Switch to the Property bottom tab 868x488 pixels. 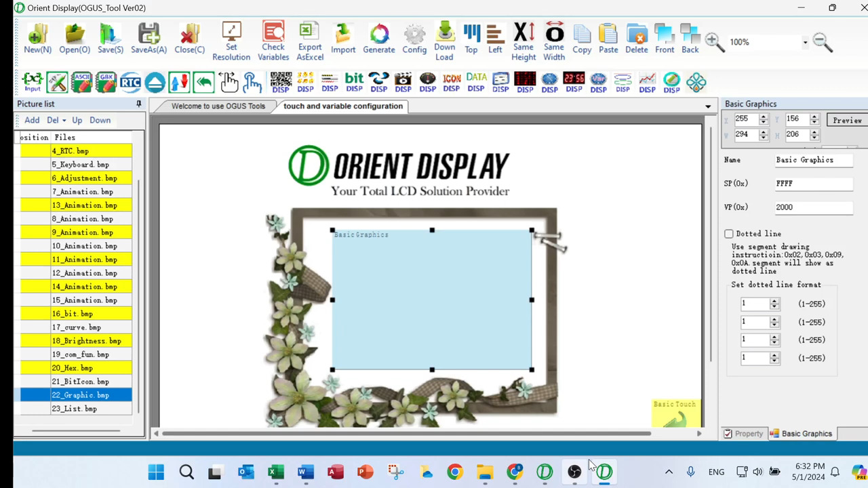[x=743, y=433]
